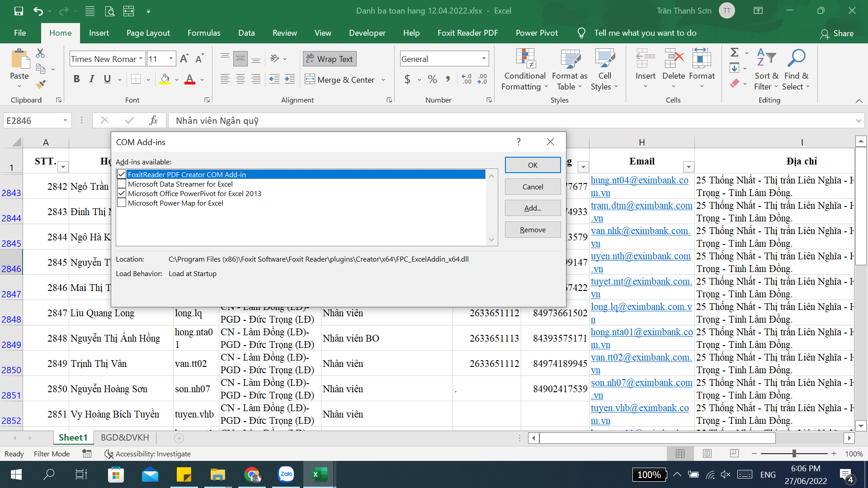The width and height of the screenshot is (868, 488).
Task: Open the font name dropdown
Action: coord(141,59)
